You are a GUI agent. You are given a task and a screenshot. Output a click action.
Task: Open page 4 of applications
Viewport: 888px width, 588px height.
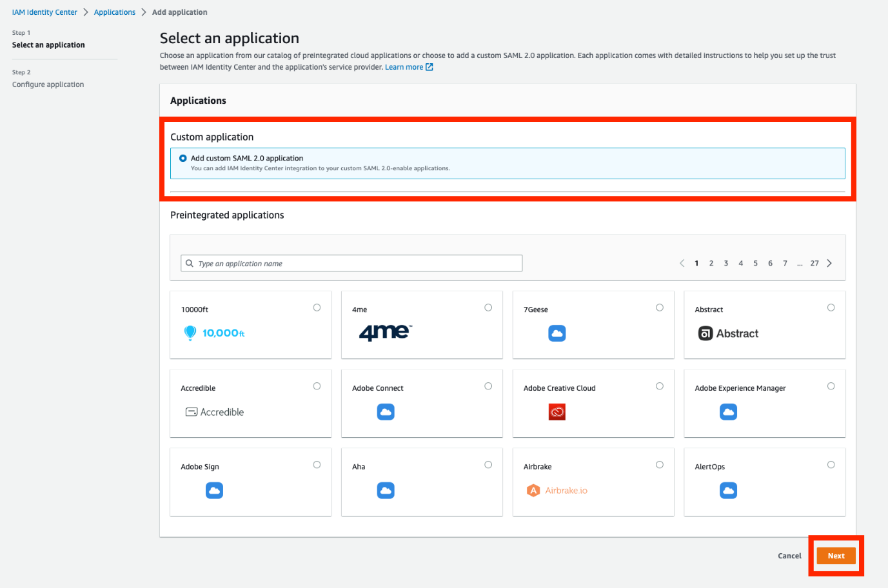[x=741, y=263]
